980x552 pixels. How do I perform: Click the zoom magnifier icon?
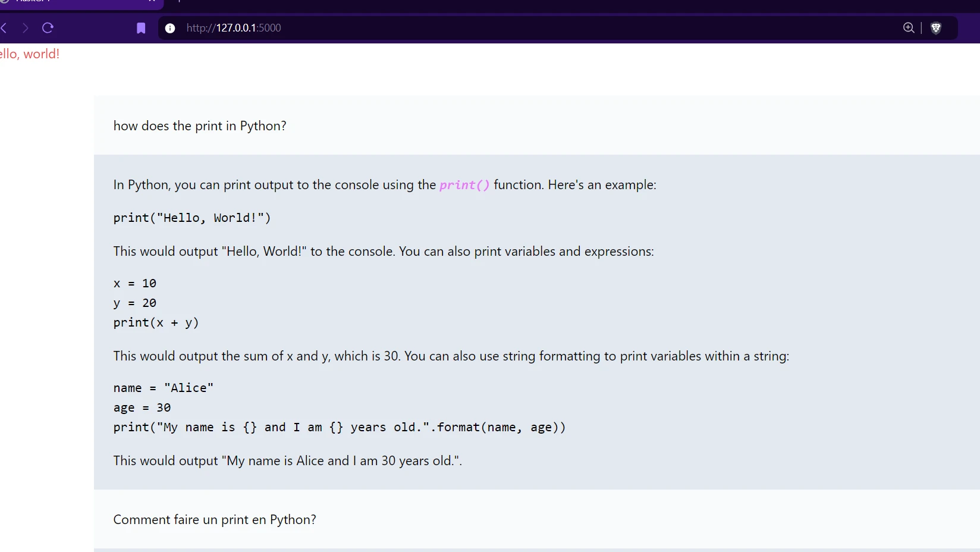tap(909, 28)
